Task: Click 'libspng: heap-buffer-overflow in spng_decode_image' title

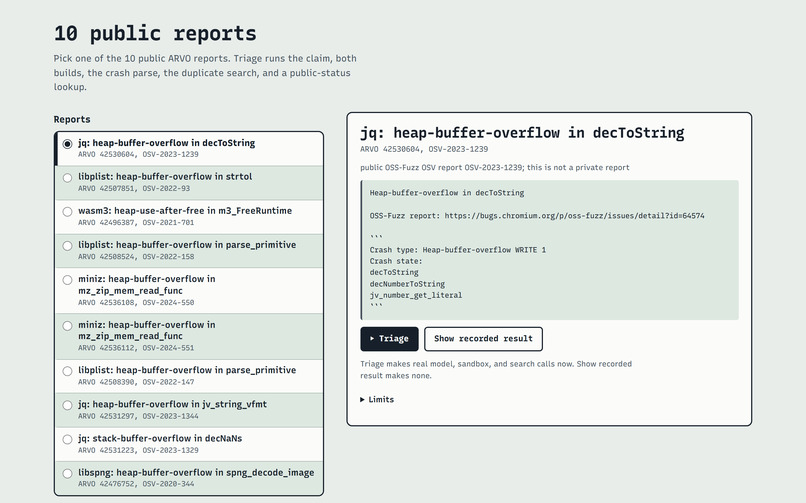Action: pyautogui.click(x=196, y=473)
